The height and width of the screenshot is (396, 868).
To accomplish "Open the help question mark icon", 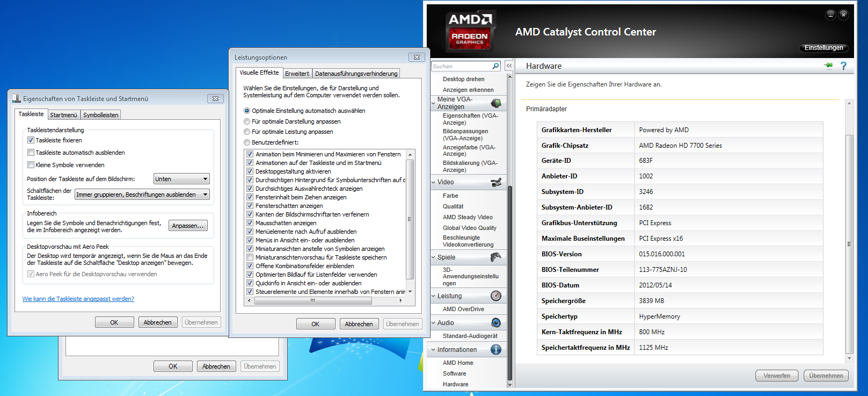I will [843, 66].
